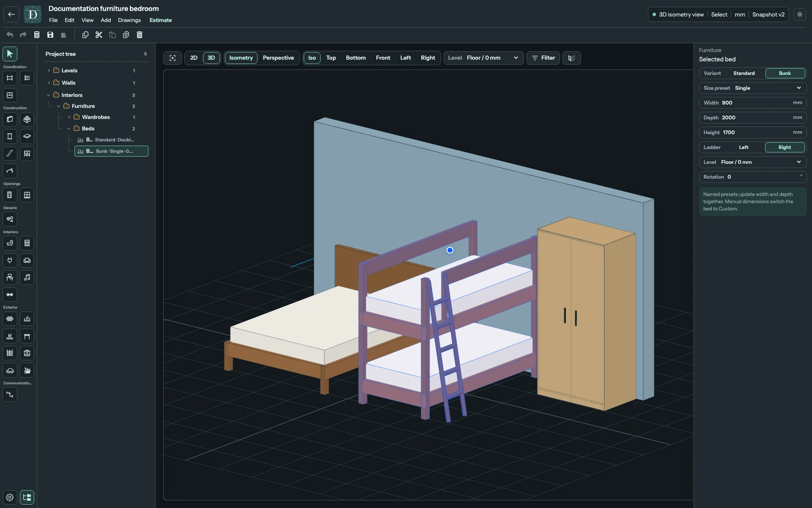Open the Level dropdown in viewport toolbar
812x508 pixels.
coord(484,58)
